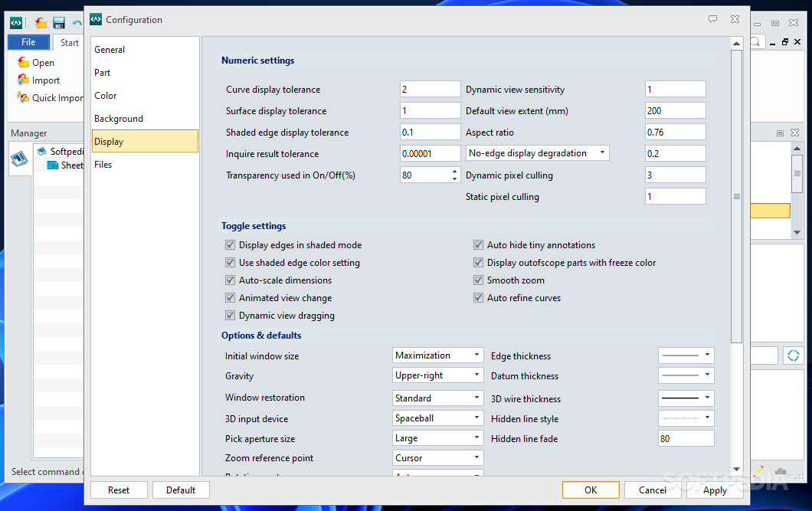Select the Display category
Screen dimensions: 812x511
(x=145, y=141)
